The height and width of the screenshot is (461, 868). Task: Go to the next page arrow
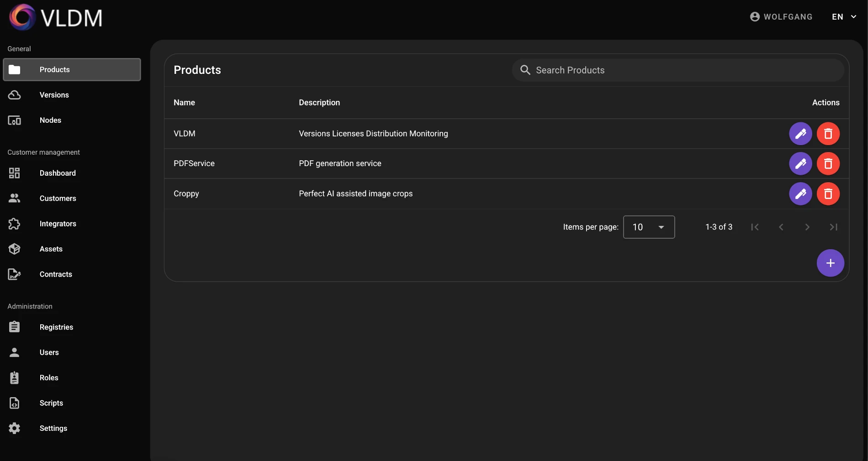click(x=807, y=227)
